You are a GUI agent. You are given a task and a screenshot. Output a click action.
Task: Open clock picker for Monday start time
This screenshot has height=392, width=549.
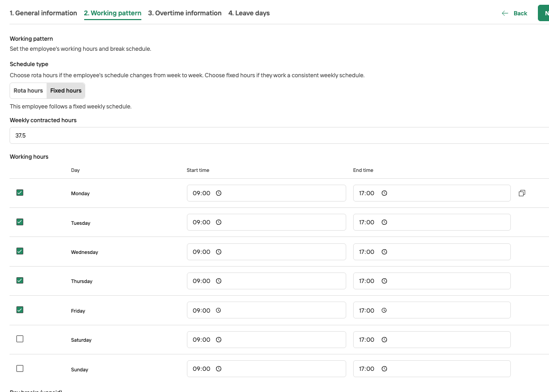(219, 193)
